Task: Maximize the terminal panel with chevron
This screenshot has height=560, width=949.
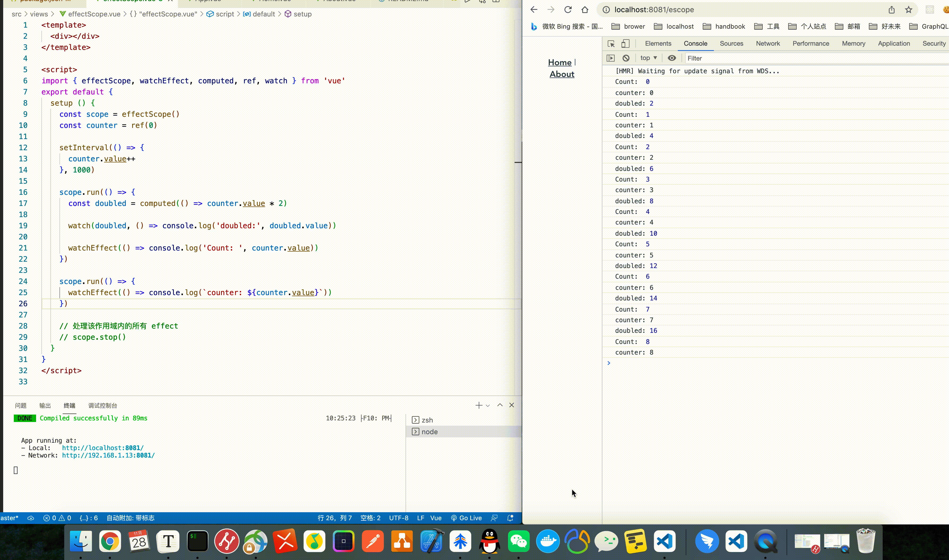Action: point(500,405)
